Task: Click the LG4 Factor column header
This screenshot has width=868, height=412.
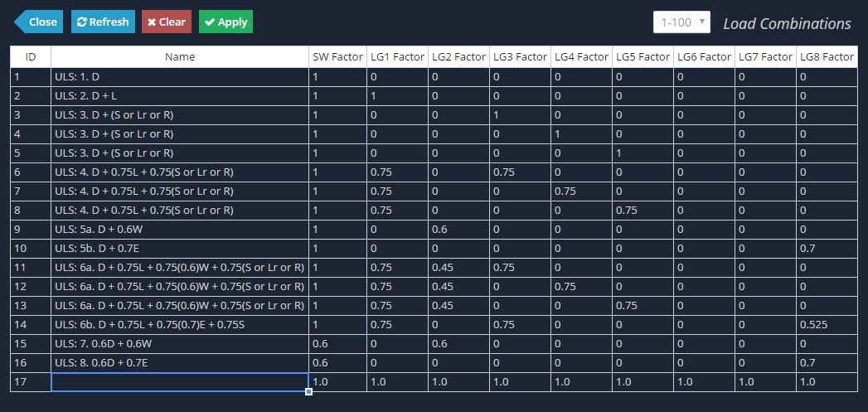Action: [581, 57]
